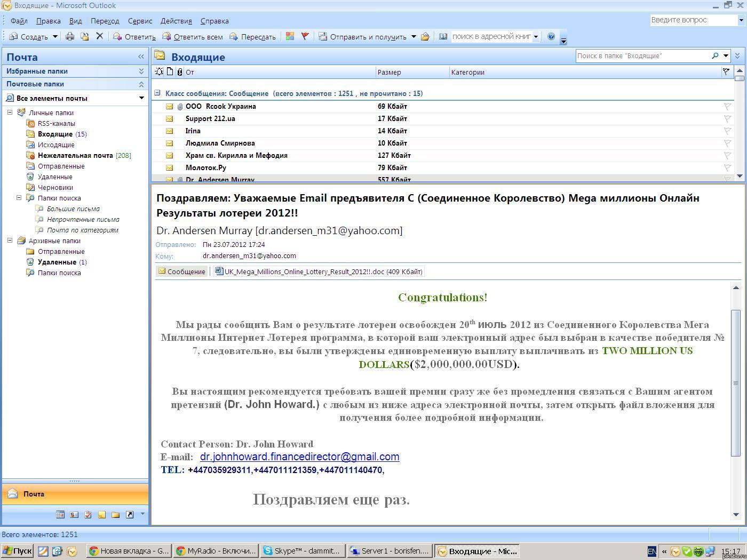Click the Print icon in the toolbar
Image resolution: width=747 pixels, height=560 pixels.
[70, 36]
